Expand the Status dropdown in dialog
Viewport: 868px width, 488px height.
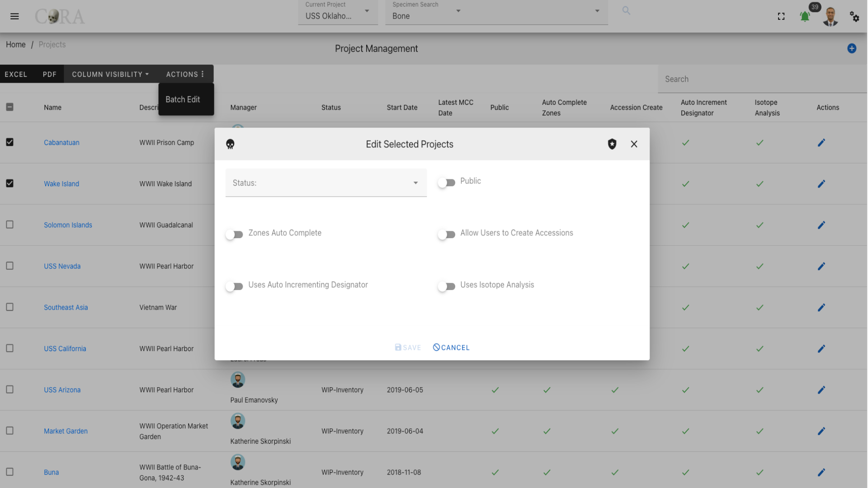[x=326, y=183]
